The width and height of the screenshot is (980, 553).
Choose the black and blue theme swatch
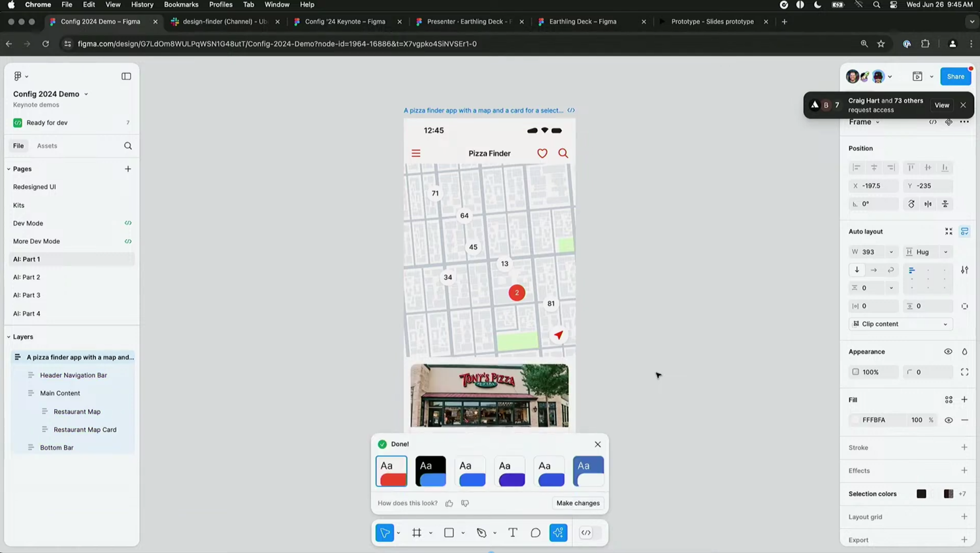coord(431,471)
